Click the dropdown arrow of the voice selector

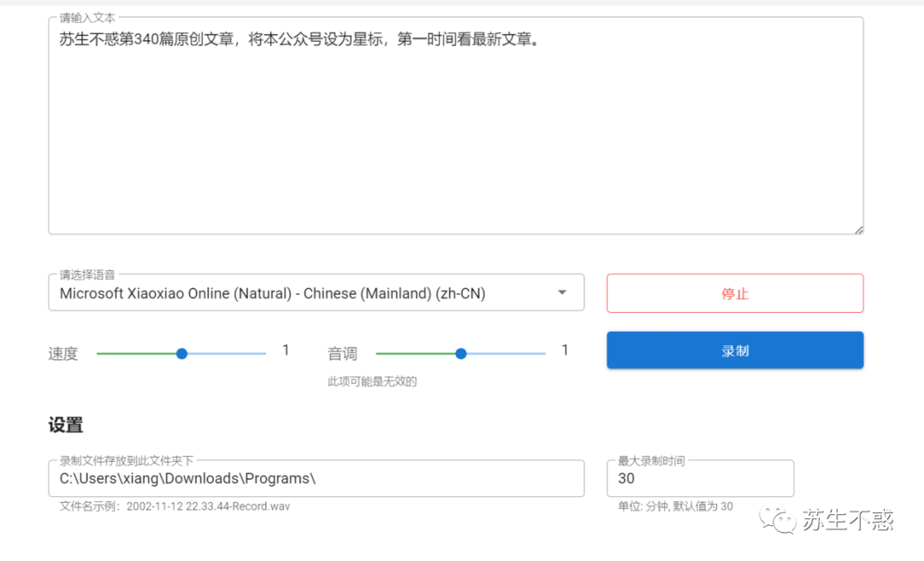click(562, 292)
